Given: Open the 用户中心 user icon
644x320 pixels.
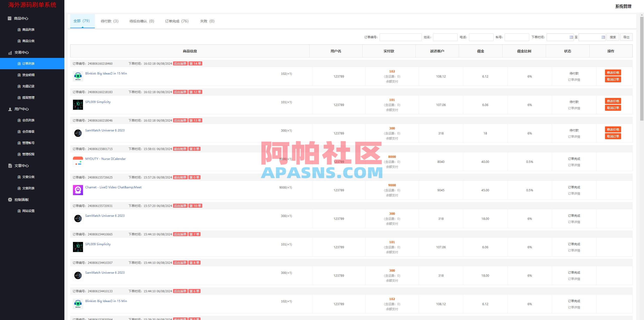Looking at the screenshot, I should pos(10,109).
